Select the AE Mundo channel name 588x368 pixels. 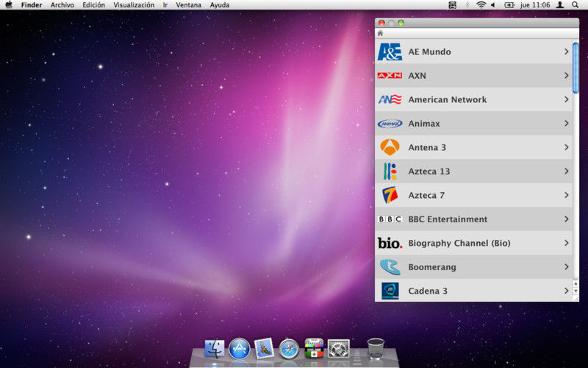click(x=429, y=52)
